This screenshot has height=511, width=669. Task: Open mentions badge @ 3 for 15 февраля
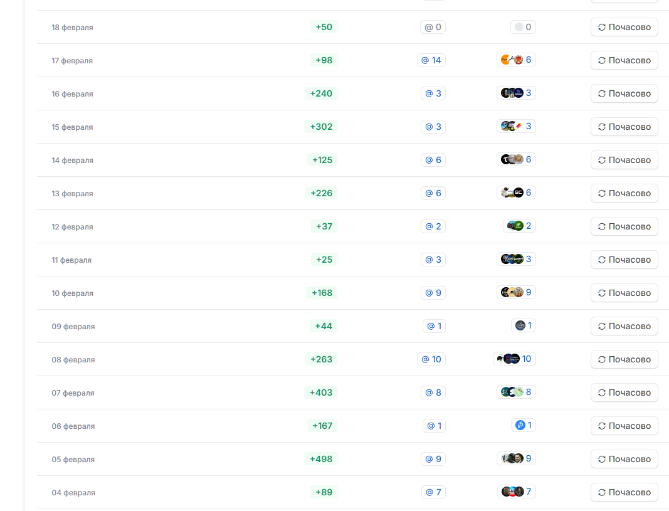pyautogui.click(x=433, y=127)
